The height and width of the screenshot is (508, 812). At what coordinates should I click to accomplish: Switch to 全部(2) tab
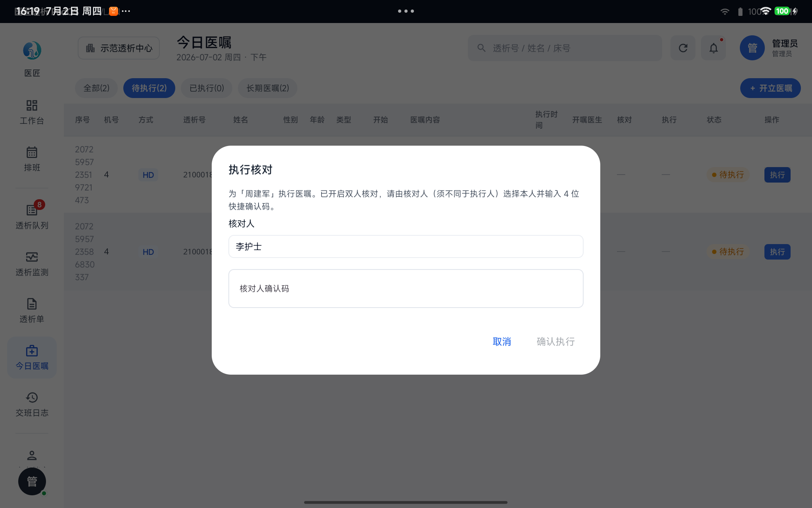pos(96,88)
